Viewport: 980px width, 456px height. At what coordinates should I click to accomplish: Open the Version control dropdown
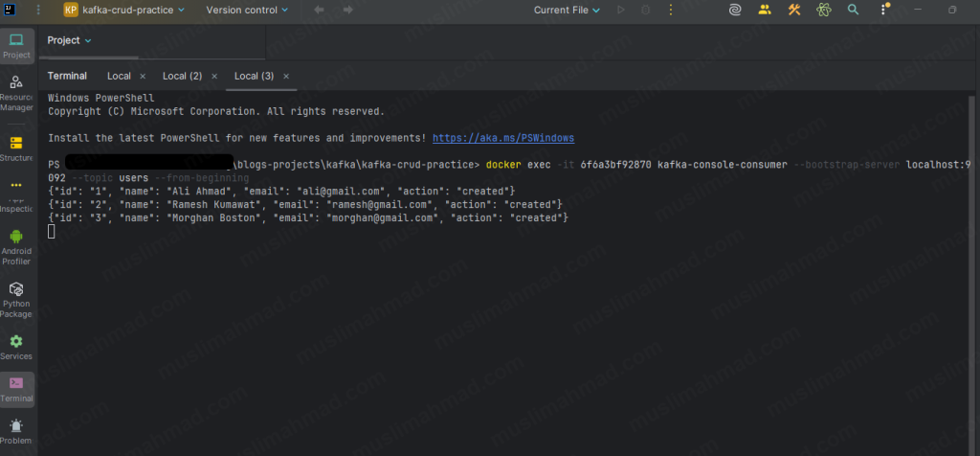tap(247, 10)
